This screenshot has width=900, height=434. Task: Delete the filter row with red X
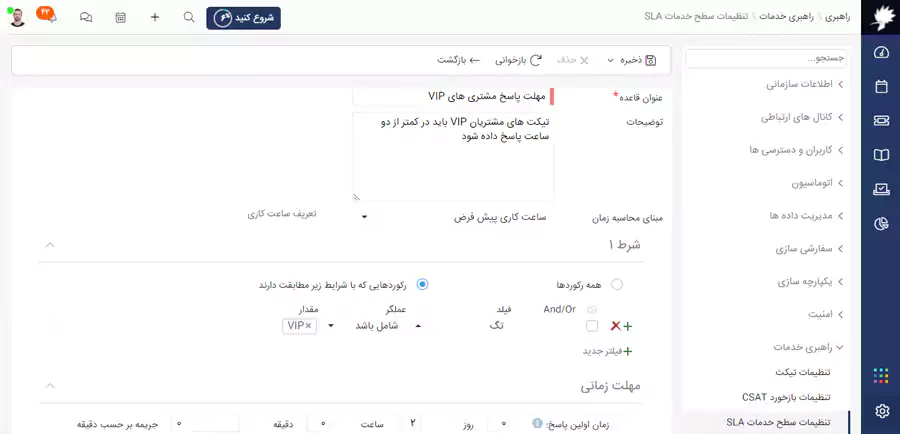tap(615, 326)
